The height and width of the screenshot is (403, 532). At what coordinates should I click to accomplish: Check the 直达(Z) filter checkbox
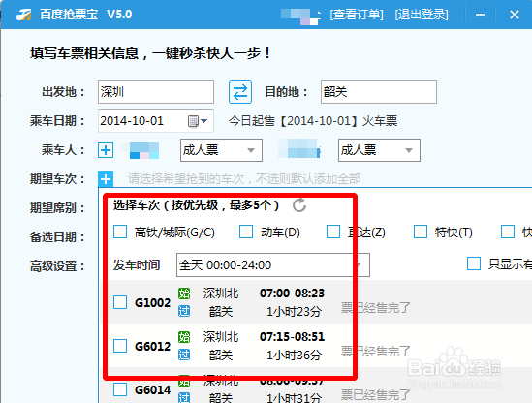(333, 232)
